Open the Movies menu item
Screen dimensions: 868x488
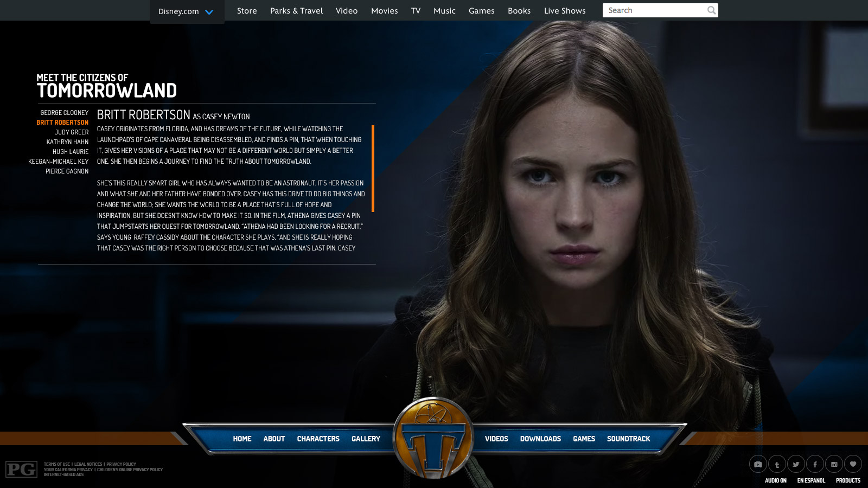385,11
